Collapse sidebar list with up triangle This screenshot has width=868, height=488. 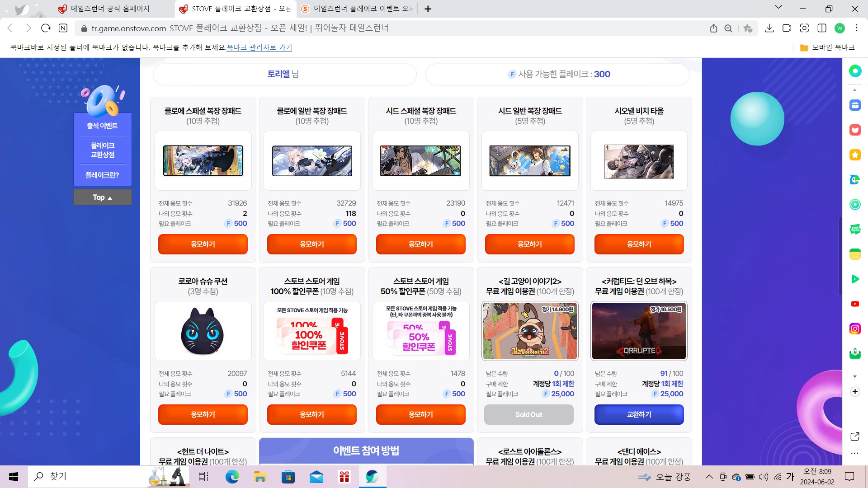[x=855, y=90]
